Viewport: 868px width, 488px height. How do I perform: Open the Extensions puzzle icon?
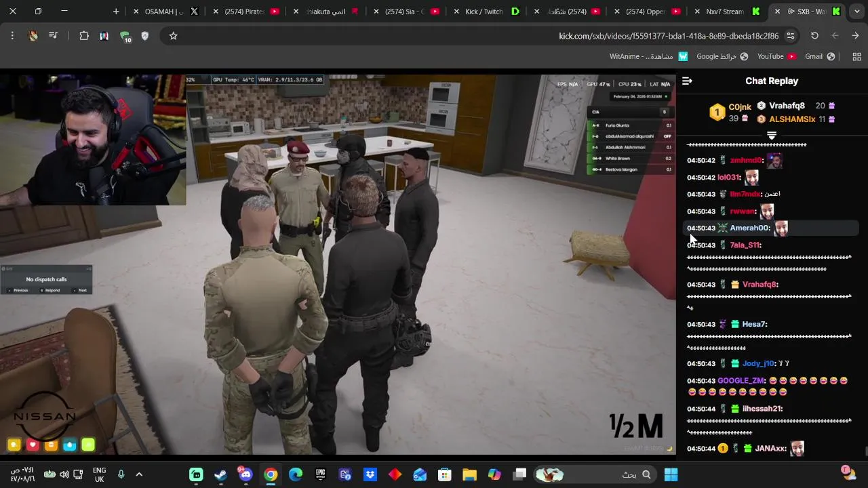pyautogui.click(x=84, y=36)
